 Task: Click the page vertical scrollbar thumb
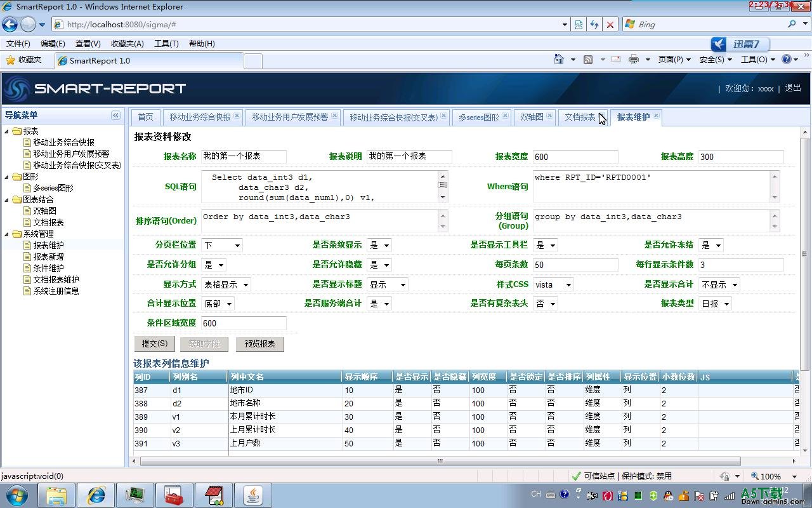pyautogui.click(x=805, y=254)
